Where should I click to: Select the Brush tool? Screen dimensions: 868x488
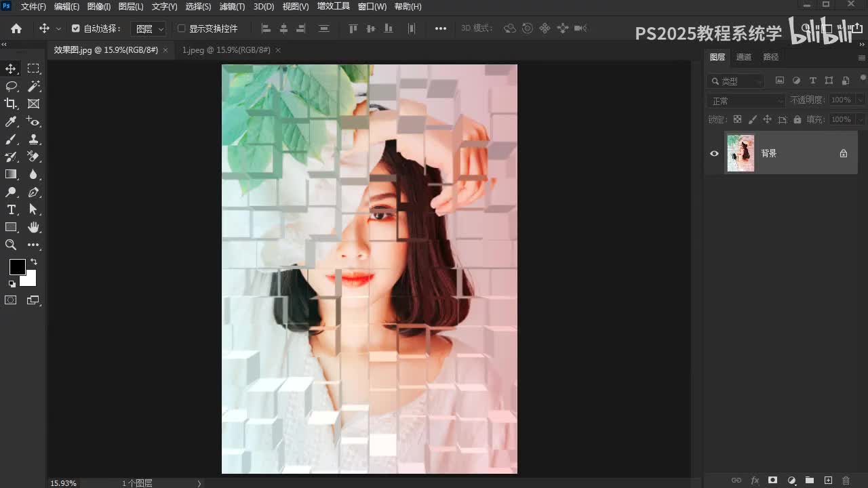11,139
